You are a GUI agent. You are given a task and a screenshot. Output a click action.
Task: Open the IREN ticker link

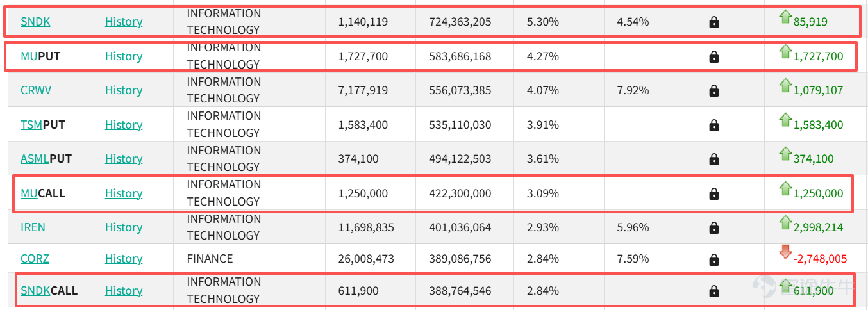(33, 227)
